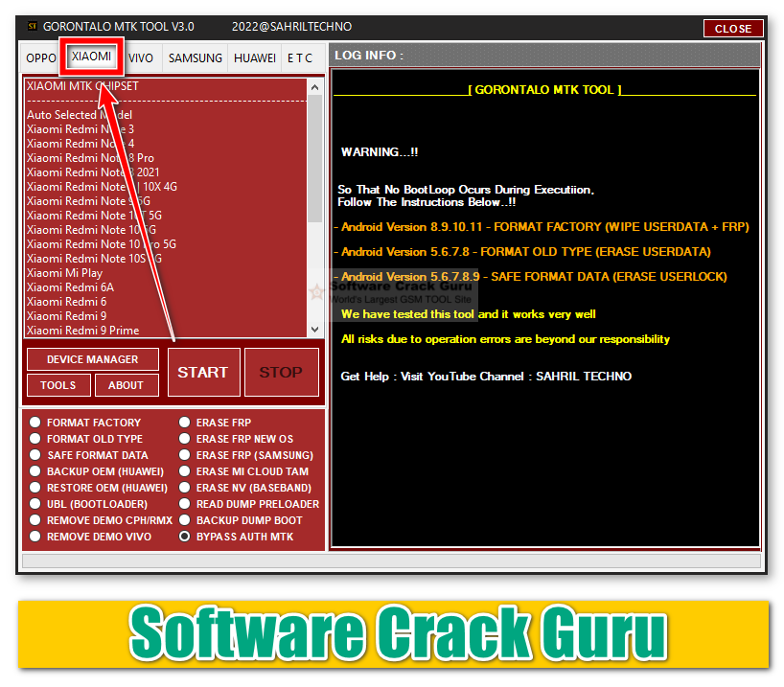Click the WARNING text in log

point(380,152)
